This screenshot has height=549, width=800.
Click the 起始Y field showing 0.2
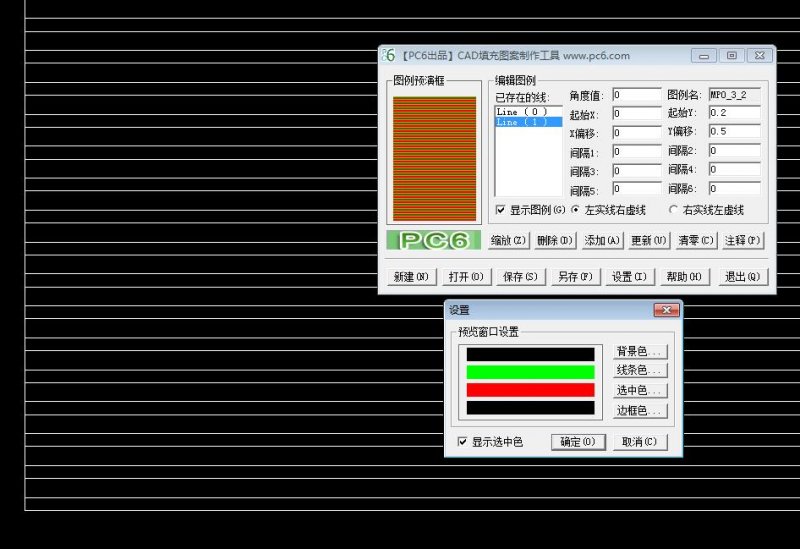coord(735,113)
